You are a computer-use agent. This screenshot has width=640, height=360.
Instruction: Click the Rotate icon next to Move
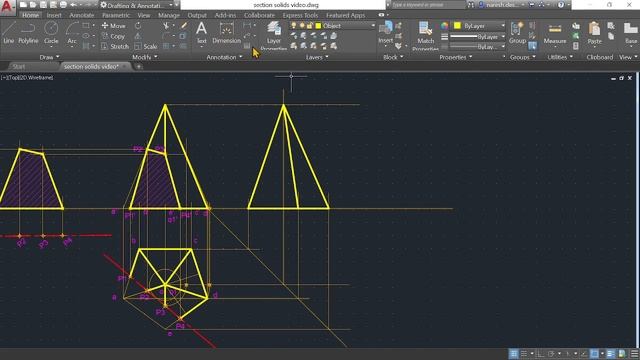point(138,26)
